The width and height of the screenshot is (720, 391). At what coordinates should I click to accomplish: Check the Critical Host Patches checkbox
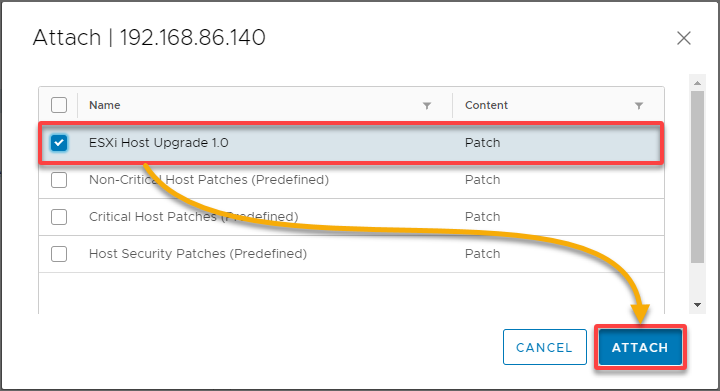click(59, 217)
